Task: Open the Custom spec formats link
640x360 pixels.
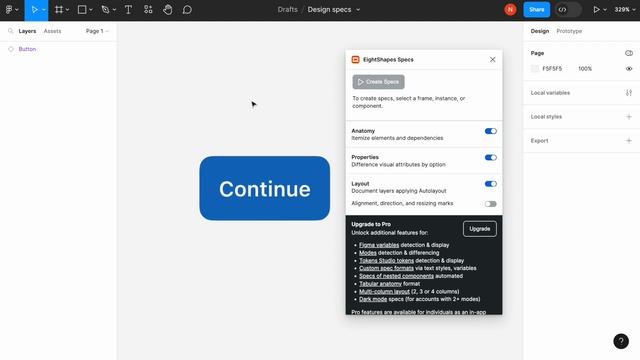Action: (386, 268)
